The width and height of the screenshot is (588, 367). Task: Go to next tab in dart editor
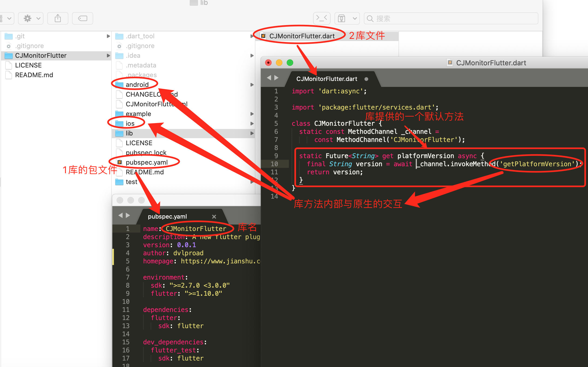pos(276,78)
